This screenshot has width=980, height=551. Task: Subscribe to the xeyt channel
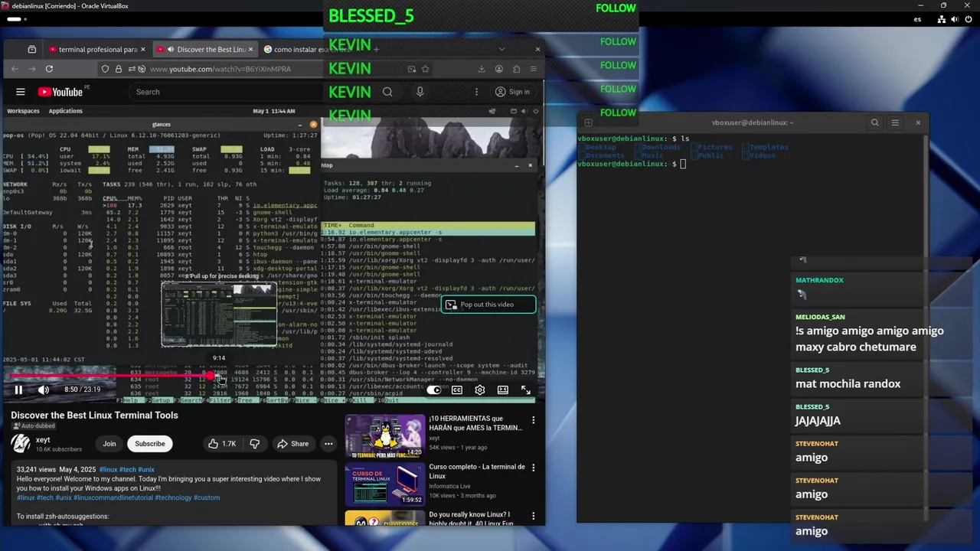150,444
